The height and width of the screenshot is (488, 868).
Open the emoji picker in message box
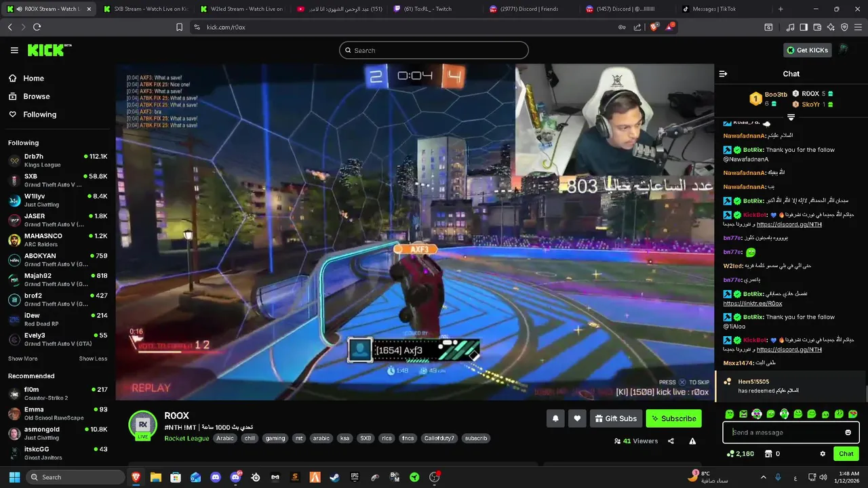click(848, 432)
